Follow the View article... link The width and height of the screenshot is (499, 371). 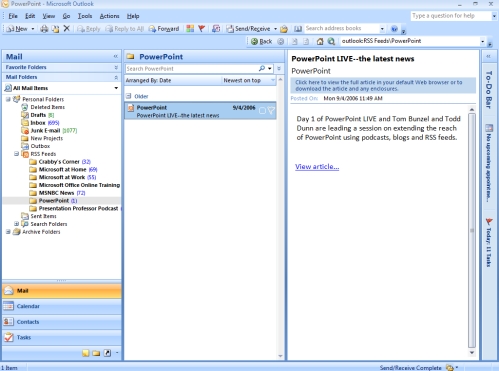[317, 167]
